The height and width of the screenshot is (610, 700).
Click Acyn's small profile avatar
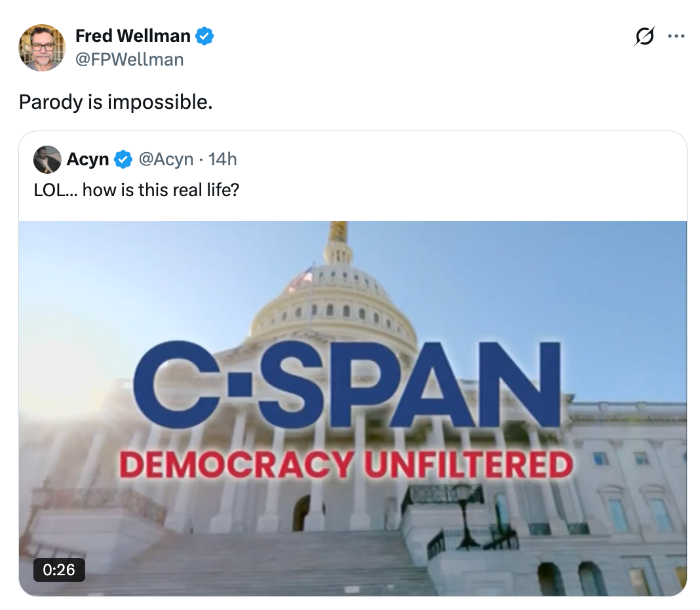click(47, 159)
